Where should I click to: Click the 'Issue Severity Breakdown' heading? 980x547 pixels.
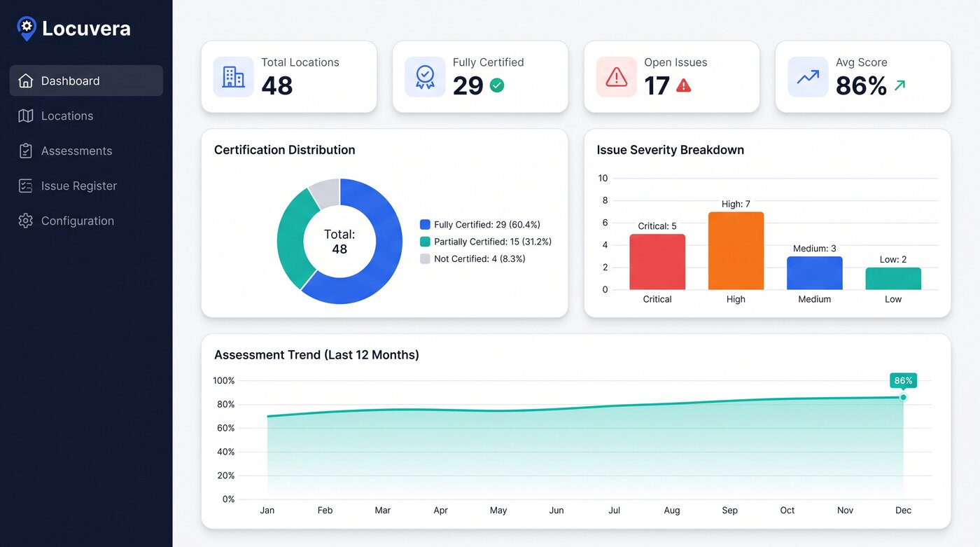(x=670, y=150)
